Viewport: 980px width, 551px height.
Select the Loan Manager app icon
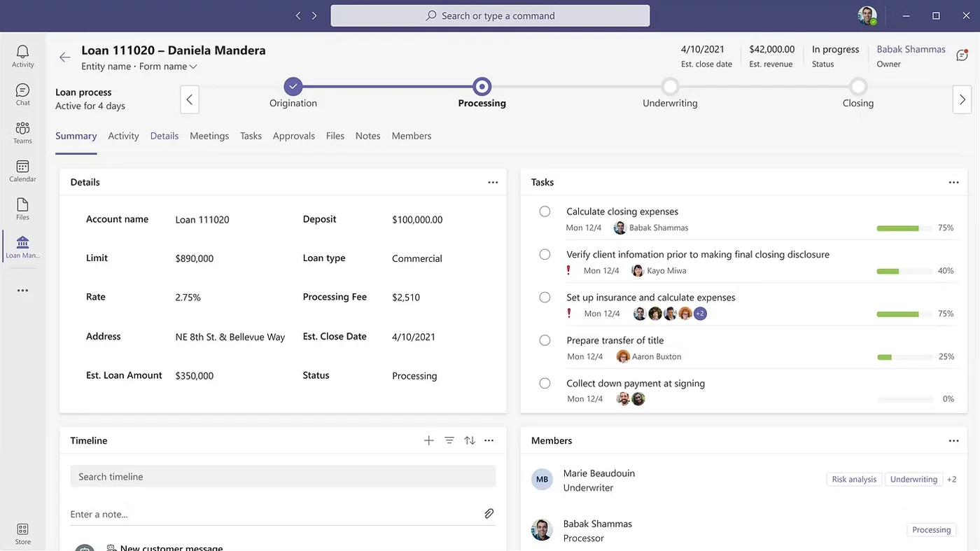[22, 247]
